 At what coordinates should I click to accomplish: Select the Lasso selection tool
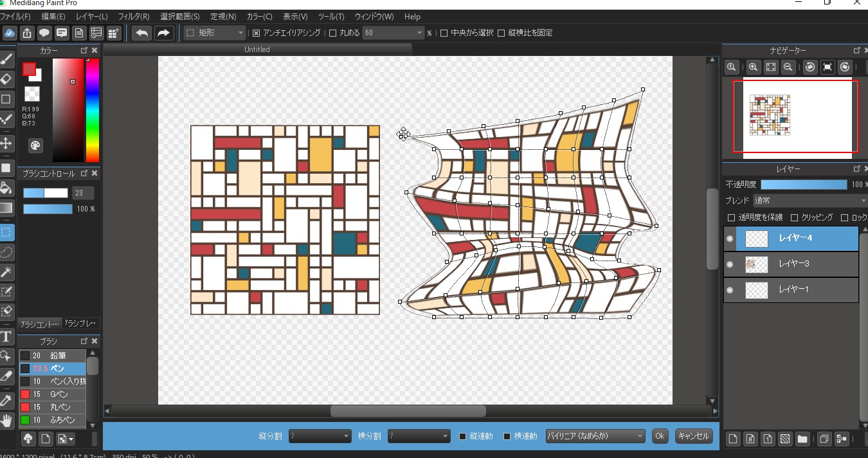point(6,252)
